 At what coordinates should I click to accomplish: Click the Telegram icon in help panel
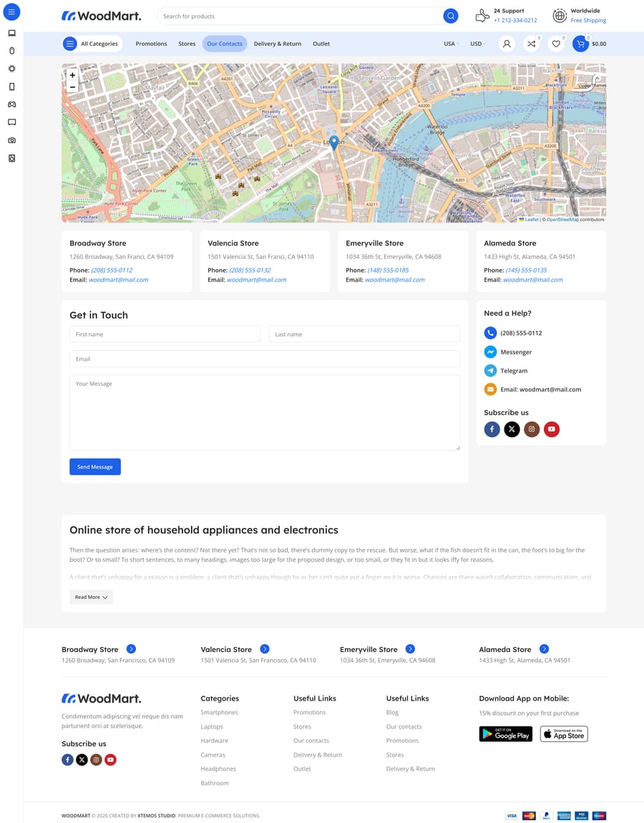tap(490, 371)
